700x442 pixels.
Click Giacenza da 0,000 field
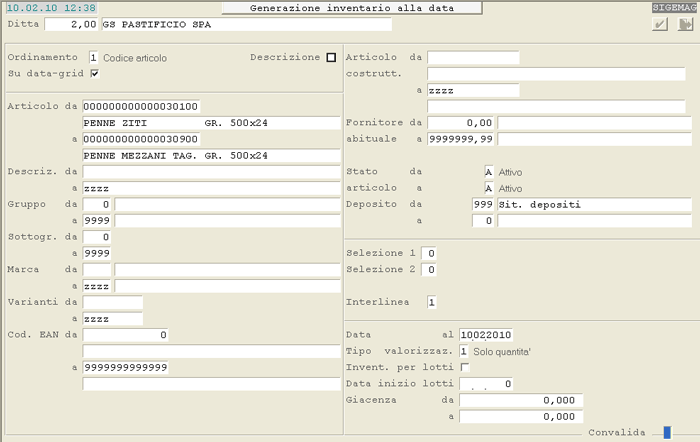pos(521,400)
